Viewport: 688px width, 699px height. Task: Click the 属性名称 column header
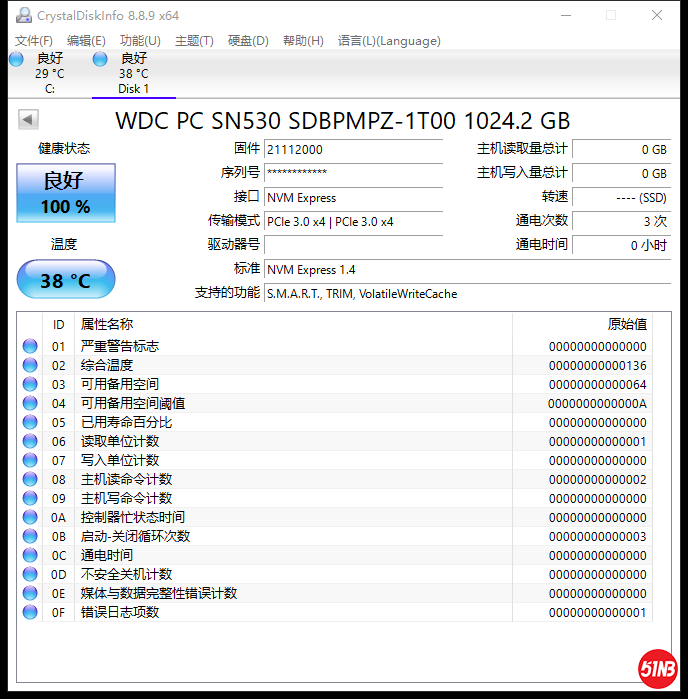(x=293, y=325)
